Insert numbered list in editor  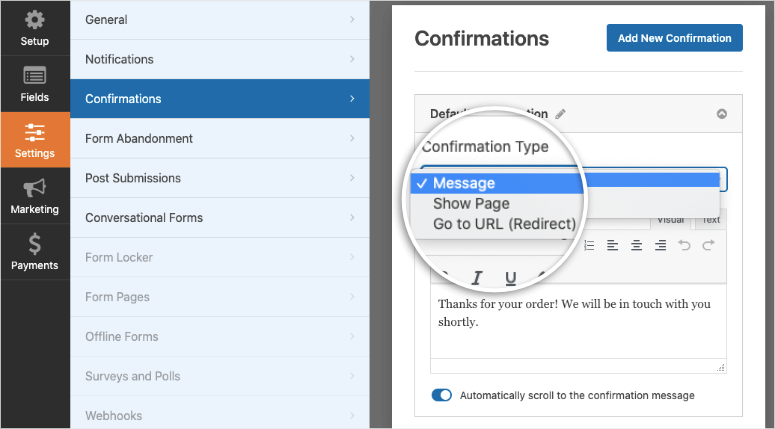(589, 245)
